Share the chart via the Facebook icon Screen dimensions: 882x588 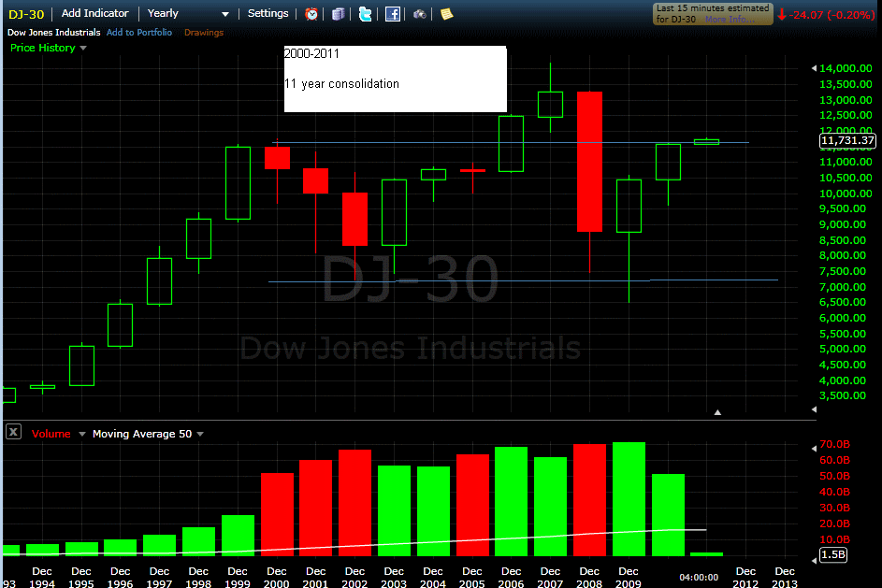click(393, 14)
